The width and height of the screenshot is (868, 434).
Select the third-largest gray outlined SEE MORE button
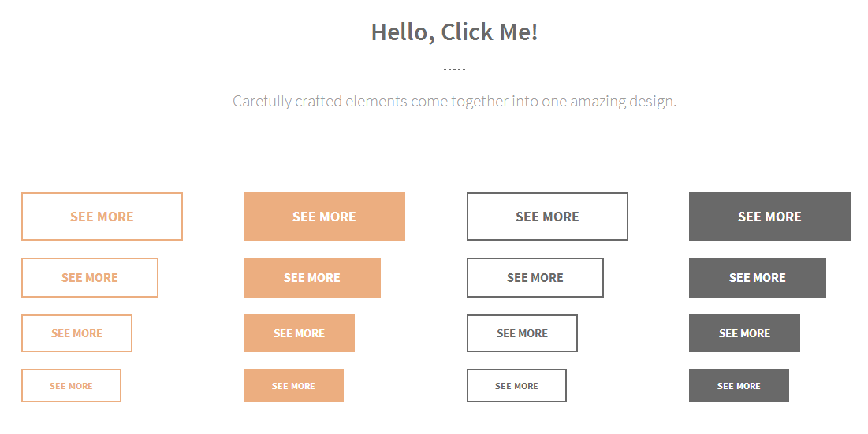click(522, 333)
